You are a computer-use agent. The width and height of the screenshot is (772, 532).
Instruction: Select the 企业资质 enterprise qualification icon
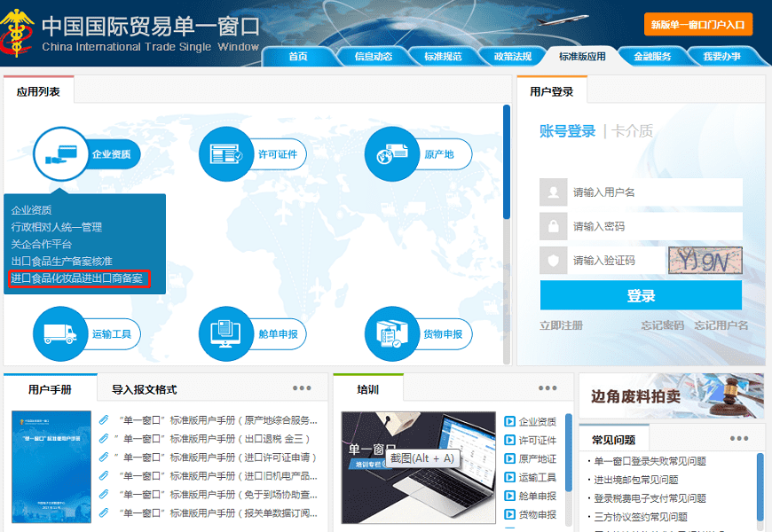click(60, 153)
